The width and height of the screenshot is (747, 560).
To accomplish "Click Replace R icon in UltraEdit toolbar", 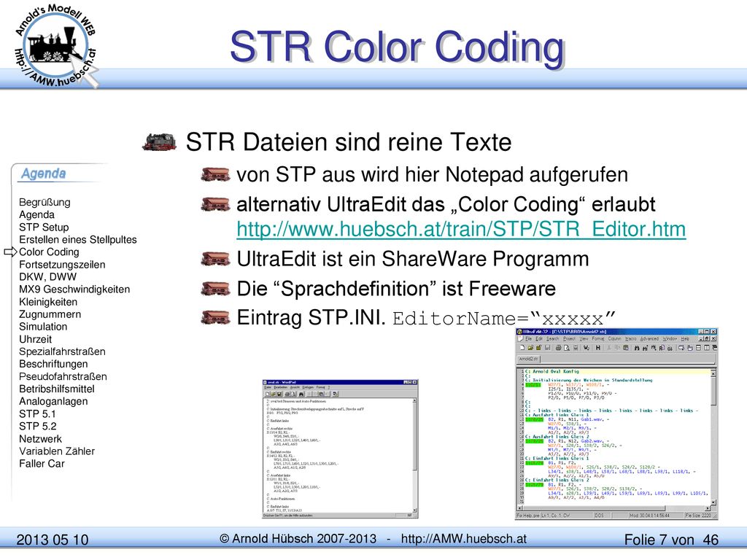I will click(x=662, y=348).
